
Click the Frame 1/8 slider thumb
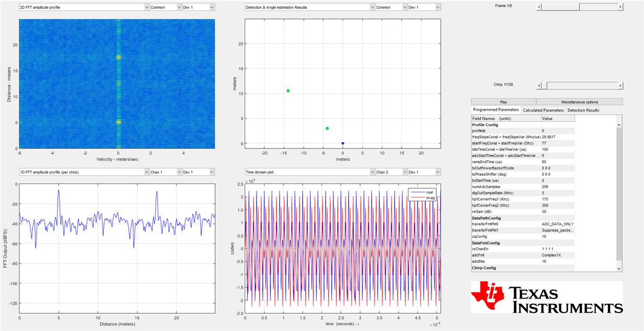(561, 7)
